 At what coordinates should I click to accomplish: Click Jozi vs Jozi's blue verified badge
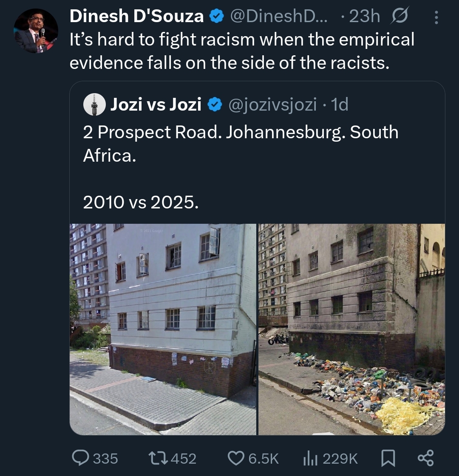point(215,104)
